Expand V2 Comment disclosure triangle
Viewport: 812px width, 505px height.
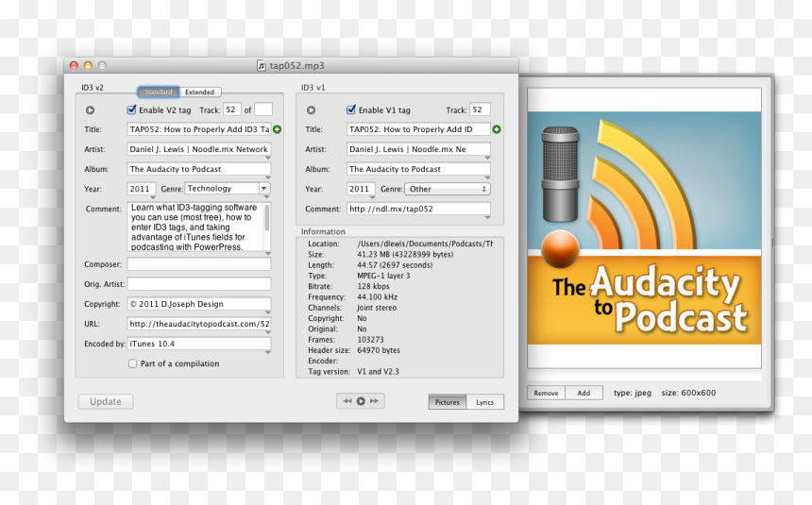point(268,253)
